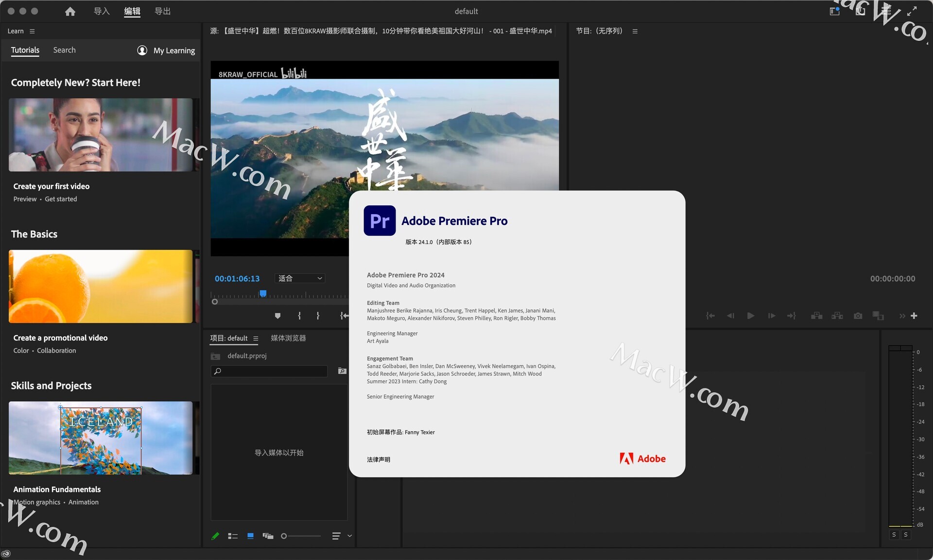Open My Learning
Viewport: 933px width, 560px height.
(x=166, y=51)
